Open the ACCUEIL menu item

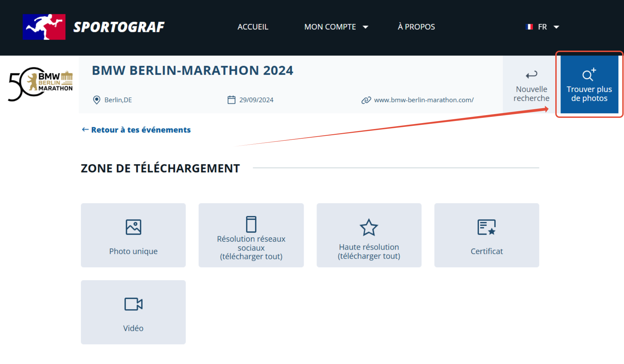pos(253,27)
